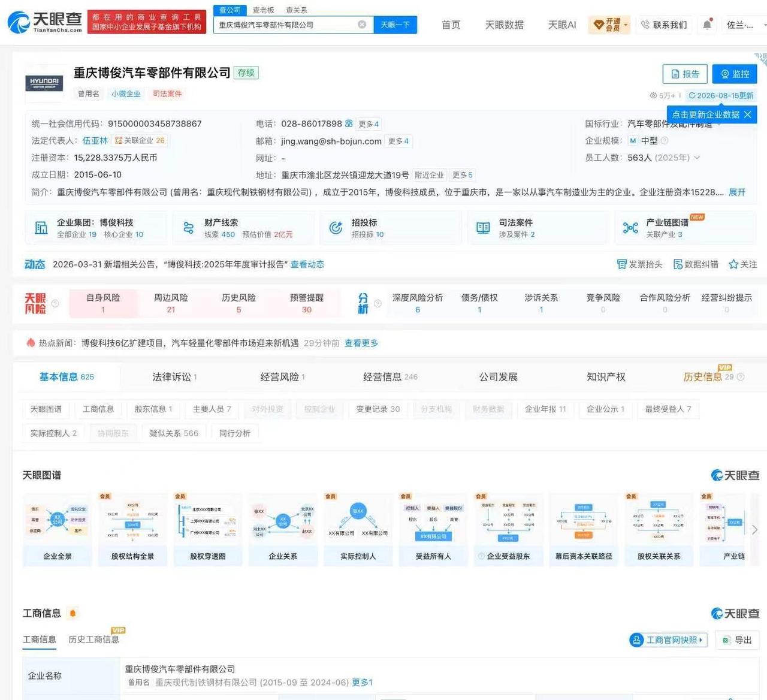Click the 招投标 icon

(x=336, y=228)
